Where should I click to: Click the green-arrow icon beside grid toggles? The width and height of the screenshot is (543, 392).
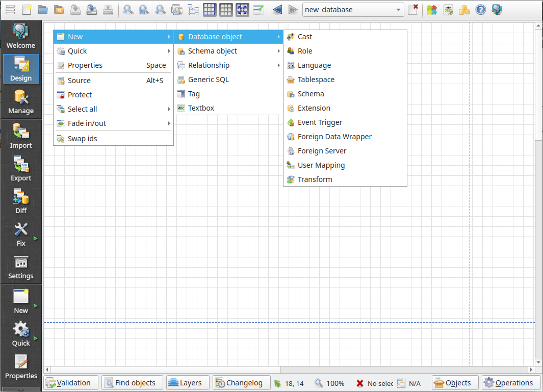(258, 10)
